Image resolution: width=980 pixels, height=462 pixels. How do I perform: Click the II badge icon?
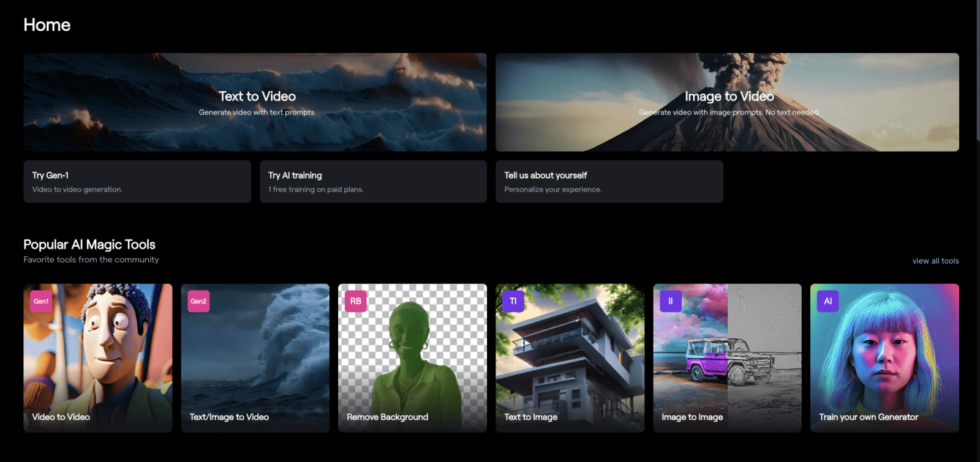pos(671,301)
